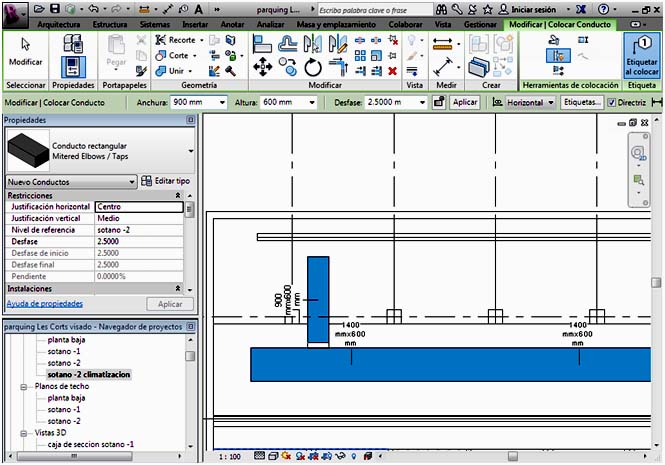
Task: Open the Ayuda de propiedades link
Action: pos(45,303)
